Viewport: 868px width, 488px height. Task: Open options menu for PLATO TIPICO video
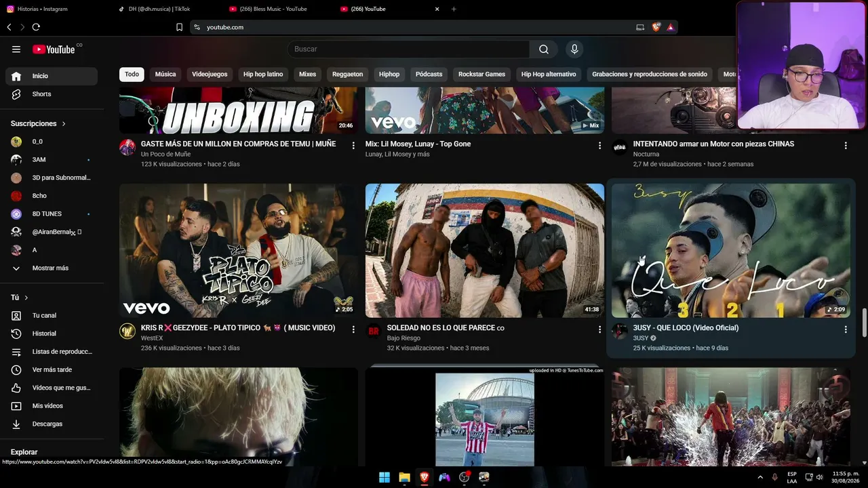pyautogui.click(x=353, y=329)
